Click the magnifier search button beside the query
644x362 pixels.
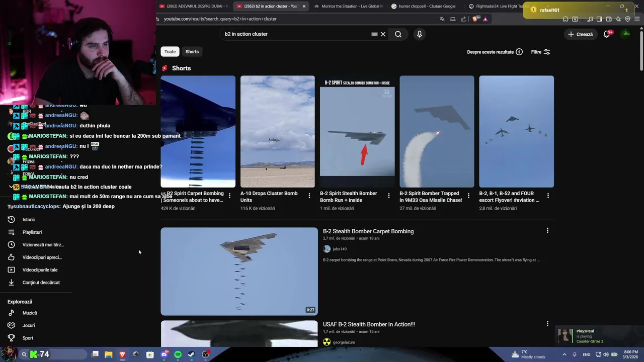click(398, 34)
